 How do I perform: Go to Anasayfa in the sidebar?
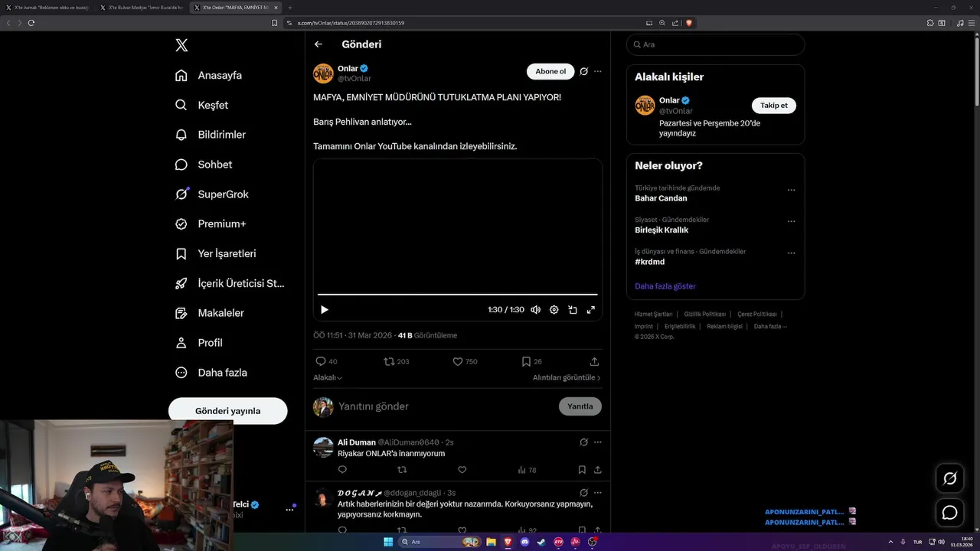point(209,75)
